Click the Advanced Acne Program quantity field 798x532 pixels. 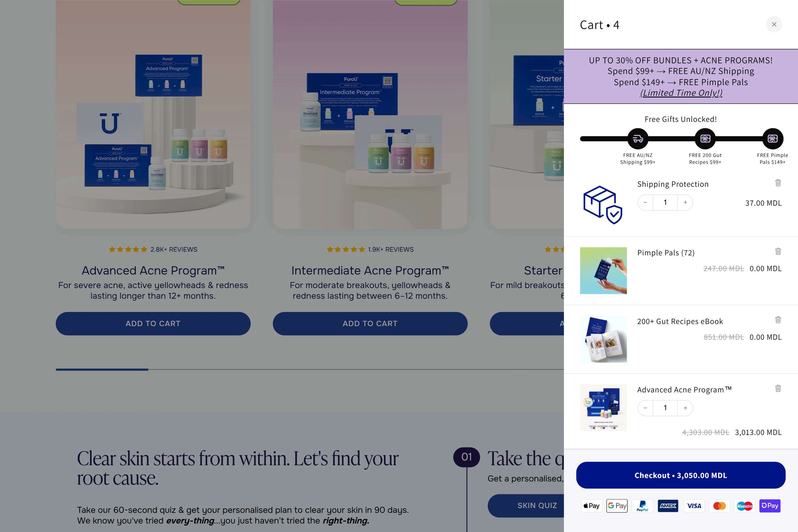point(665,408)
